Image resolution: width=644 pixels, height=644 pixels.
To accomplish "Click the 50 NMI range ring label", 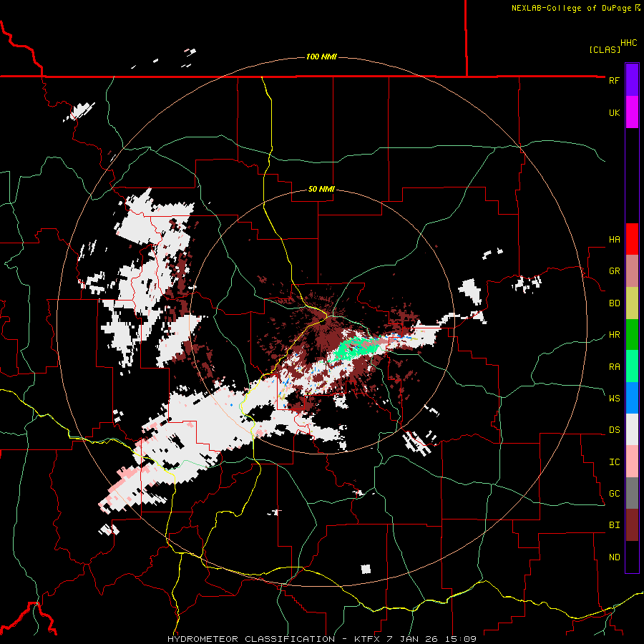I will coord(321,189).
